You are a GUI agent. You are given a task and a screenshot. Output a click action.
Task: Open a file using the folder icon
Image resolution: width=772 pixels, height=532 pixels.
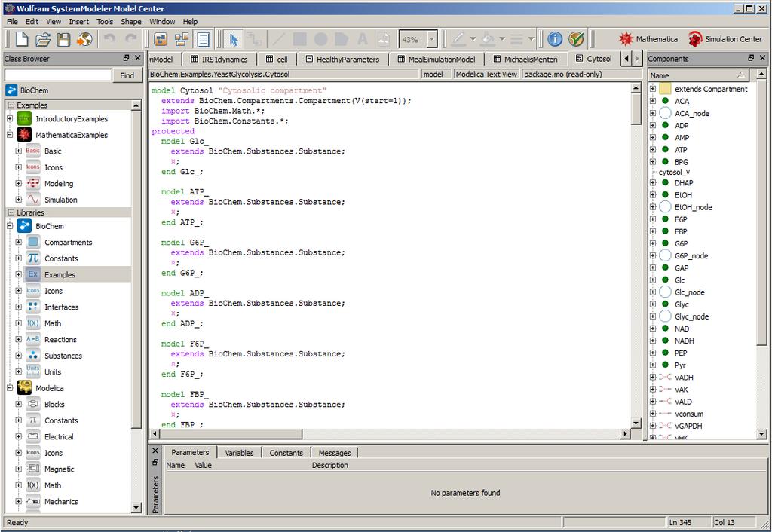pos(43,39)
